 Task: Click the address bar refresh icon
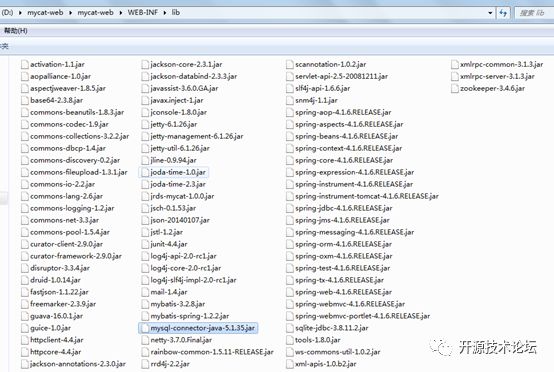point(503,13)
